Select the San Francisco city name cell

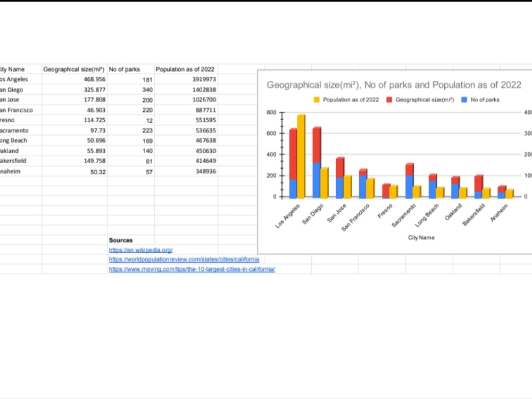(21, 110)
